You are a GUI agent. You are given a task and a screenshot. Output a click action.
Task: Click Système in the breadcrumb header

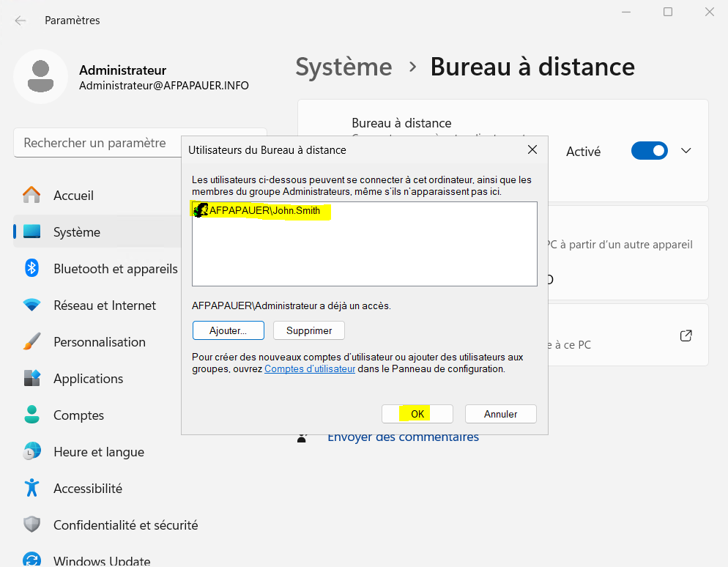[343, 67]
